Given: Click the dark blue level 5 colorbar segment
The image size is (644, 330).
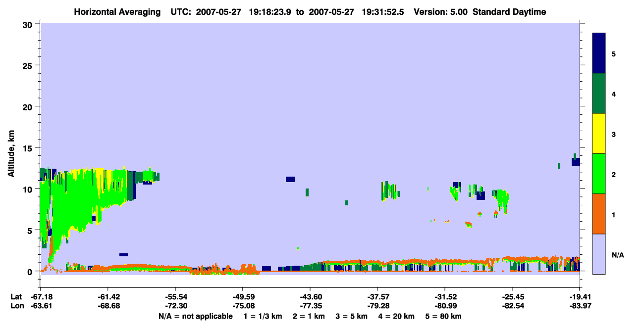Looking at the screenshot, I should point(599,53).
